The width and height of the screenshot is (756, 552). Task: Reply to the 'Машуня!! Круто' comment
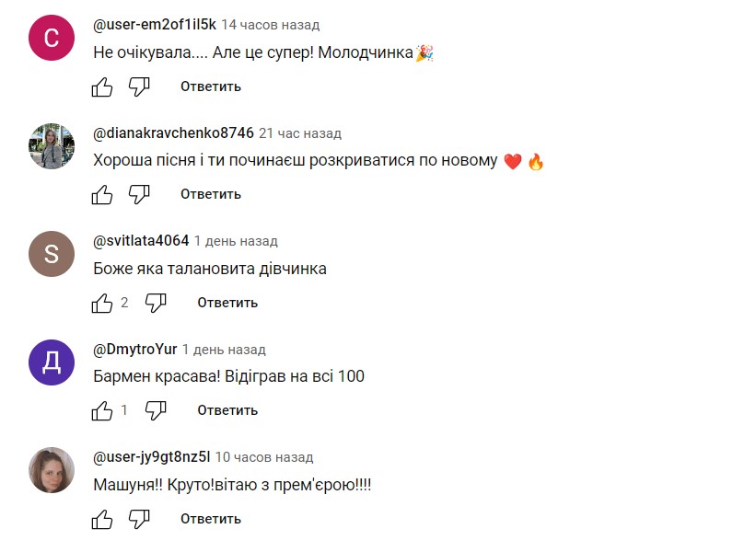(x=211, y=519)
